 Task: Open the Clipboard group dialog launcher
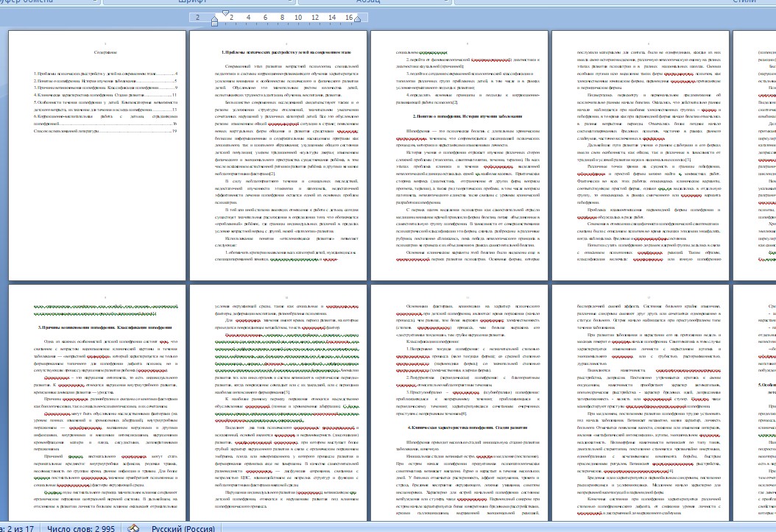tap(94, 2)
